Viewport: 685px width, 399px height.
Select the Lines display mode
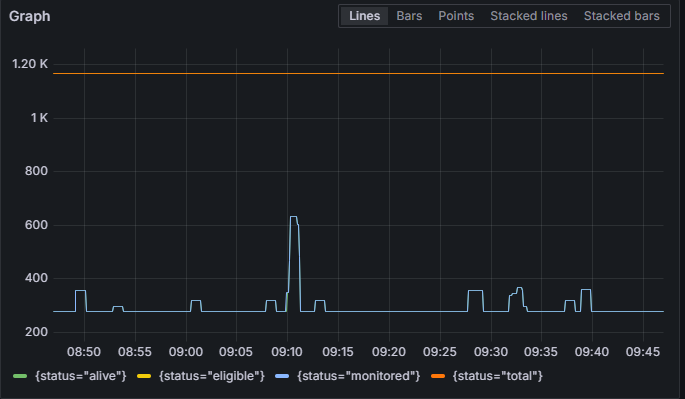click(x=364, y=16)
